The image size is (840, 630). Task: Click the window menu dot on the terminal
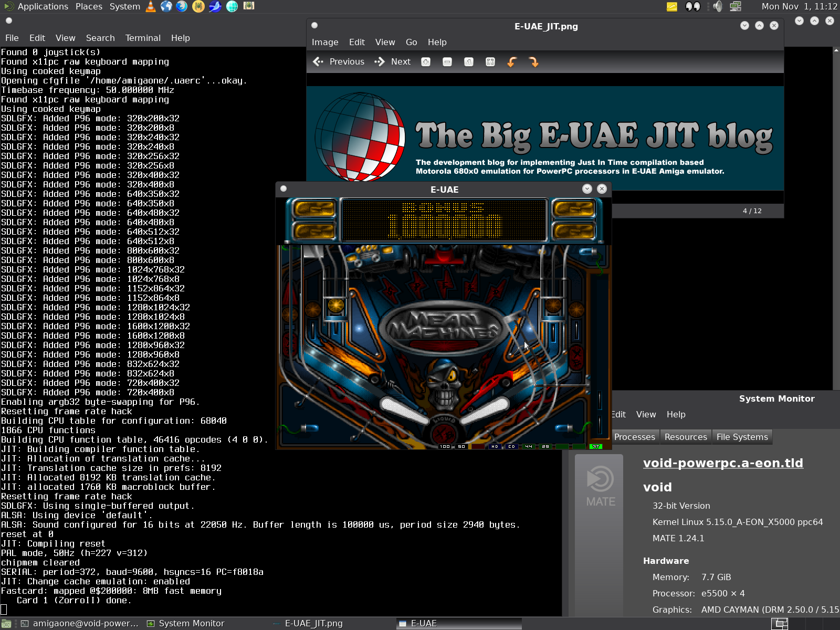click(x=9, y=21)
